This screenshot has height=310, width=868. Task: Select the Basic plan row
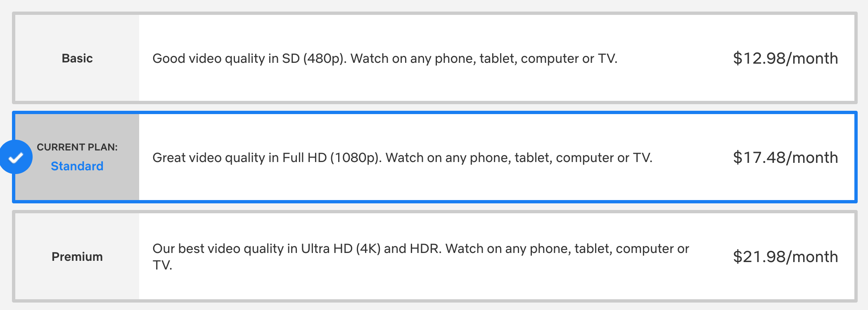click(x=434, y=58)
